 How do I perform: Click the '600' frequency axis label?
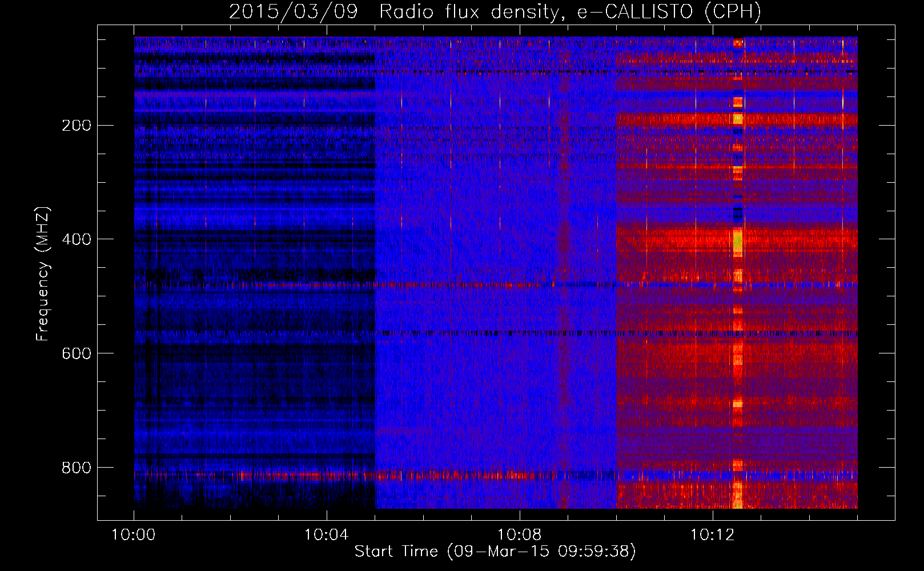click(77, 354)
